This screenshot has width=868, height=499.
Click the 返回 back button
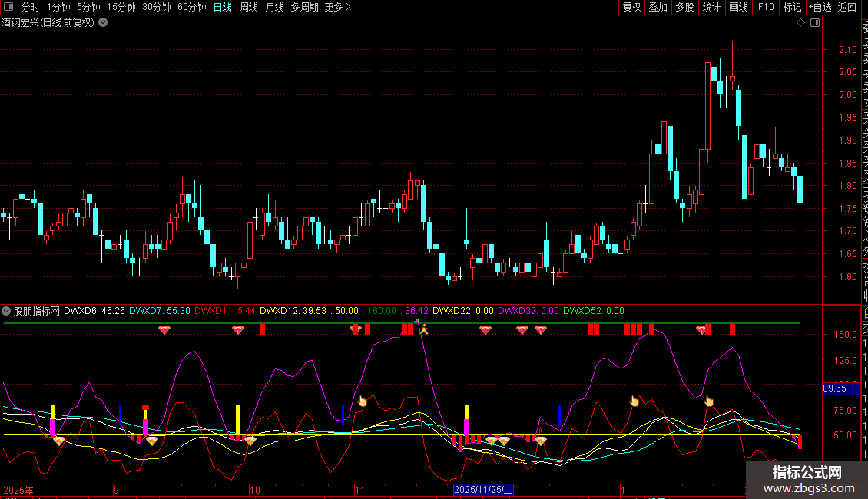[847, 8]
